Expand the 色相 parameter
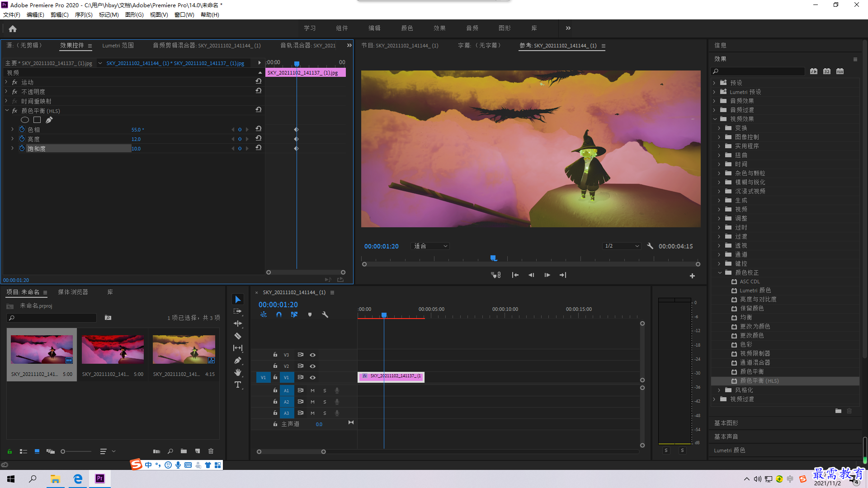 pos(13,129)
